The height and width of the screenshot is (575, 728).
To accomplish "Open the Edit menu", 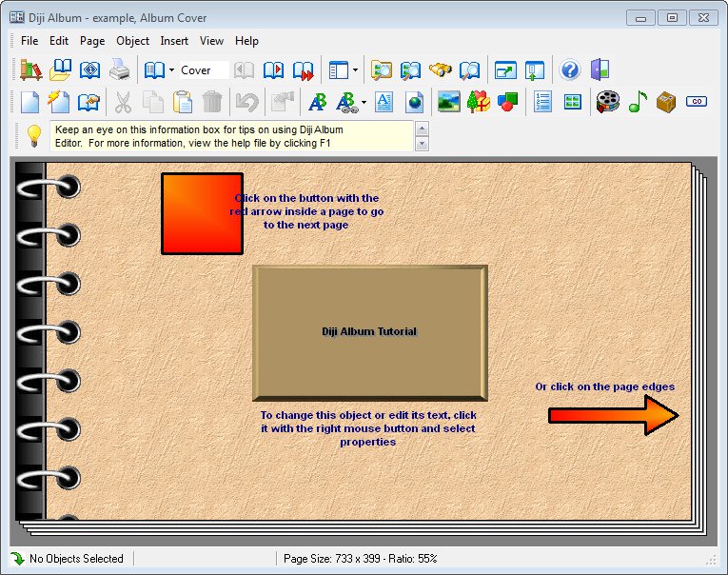I will pos(59,41).
